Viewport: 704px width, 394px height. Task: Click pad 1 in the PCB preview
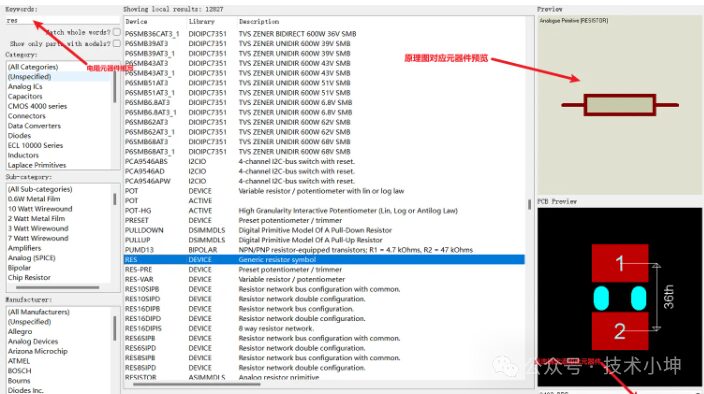click(620, 263)
